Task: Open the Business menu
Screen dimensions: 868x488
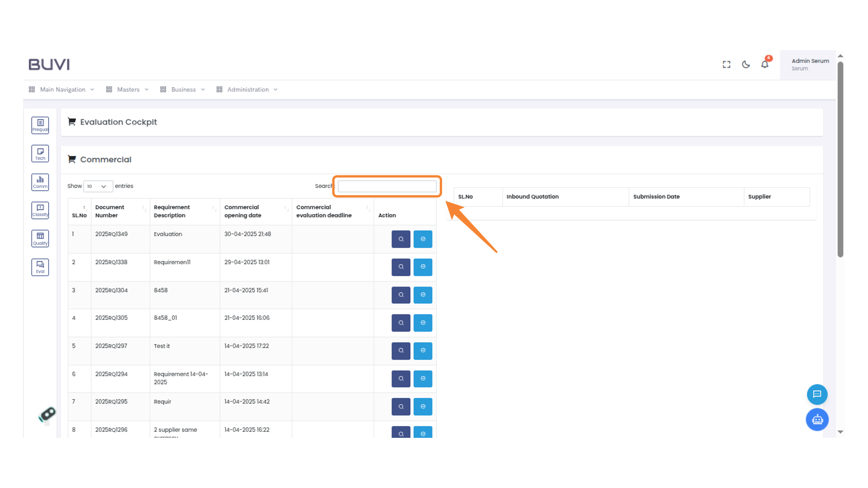Action: 183,89
